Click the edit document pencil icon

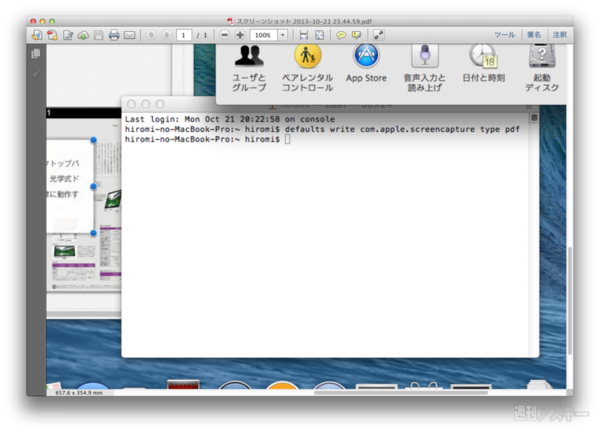pos(68,35)
